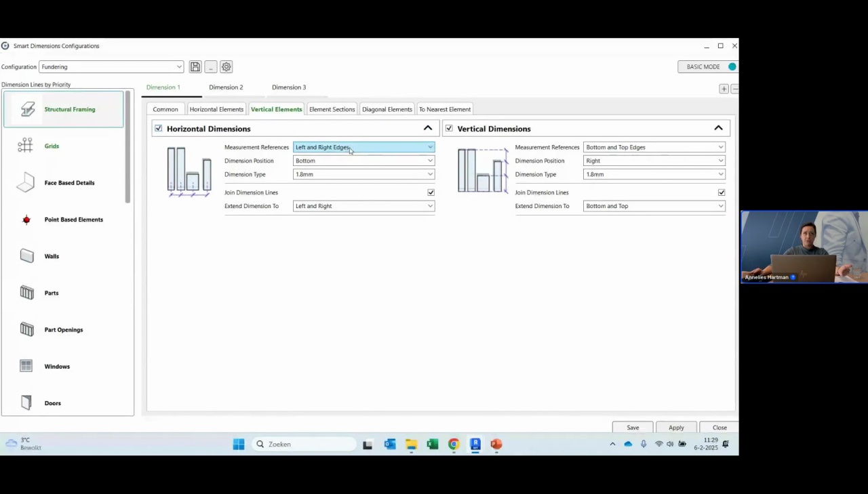This screenshot has width=868, height=494.
Task: Click the Doors category icon
Action: [26, 403]
